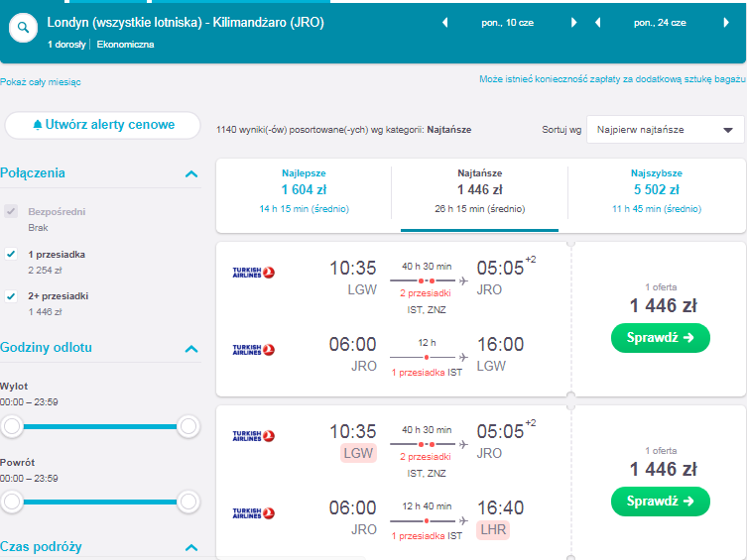The width and height of the screenshot is (747, 560).
Task: Click arrow icon on second Sprawdź button
Action: 688,501
